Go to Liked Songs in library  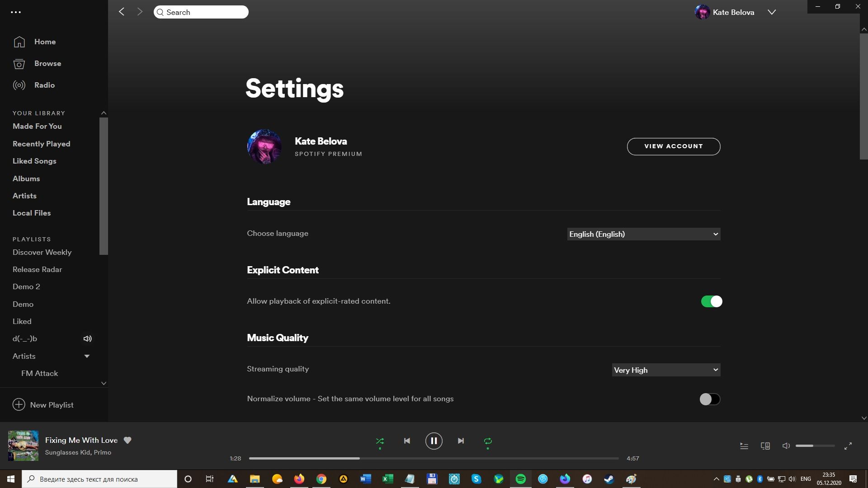click(34, 161)
